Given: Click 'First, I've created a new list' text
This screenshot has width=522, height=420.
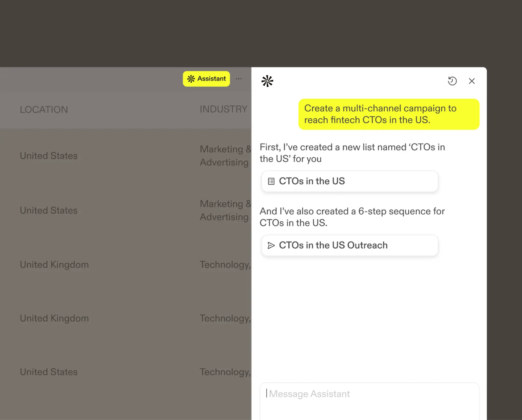Looking at the screenshot, I should click(x=352, y=153).
